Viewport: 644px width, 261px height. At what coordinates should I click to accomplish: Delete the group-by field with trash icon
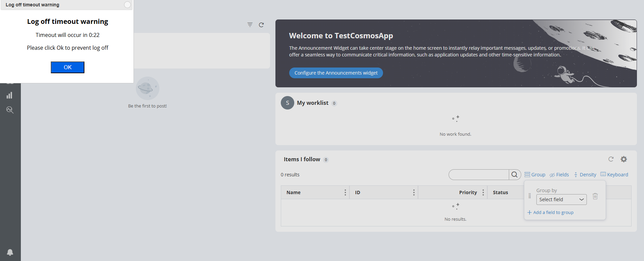point(595,196)
